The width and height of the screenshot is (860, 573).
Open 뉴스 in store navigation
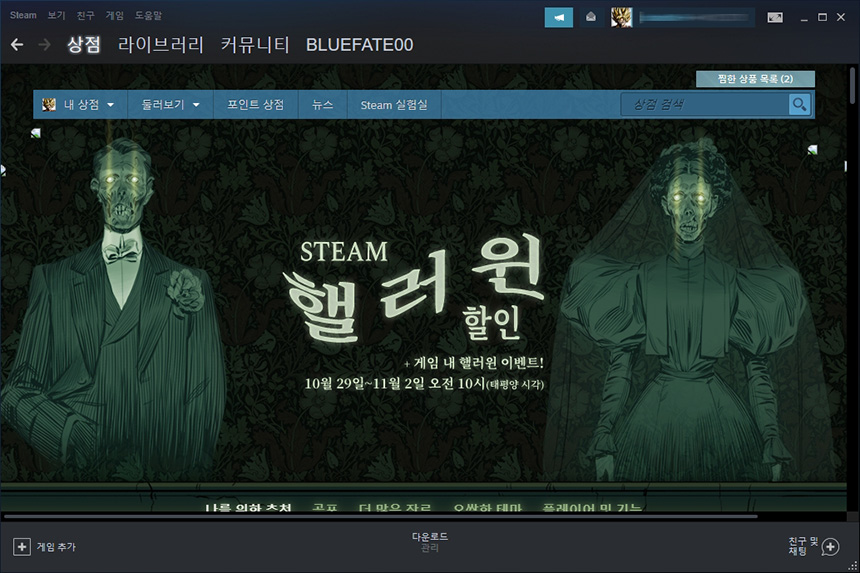322,104
